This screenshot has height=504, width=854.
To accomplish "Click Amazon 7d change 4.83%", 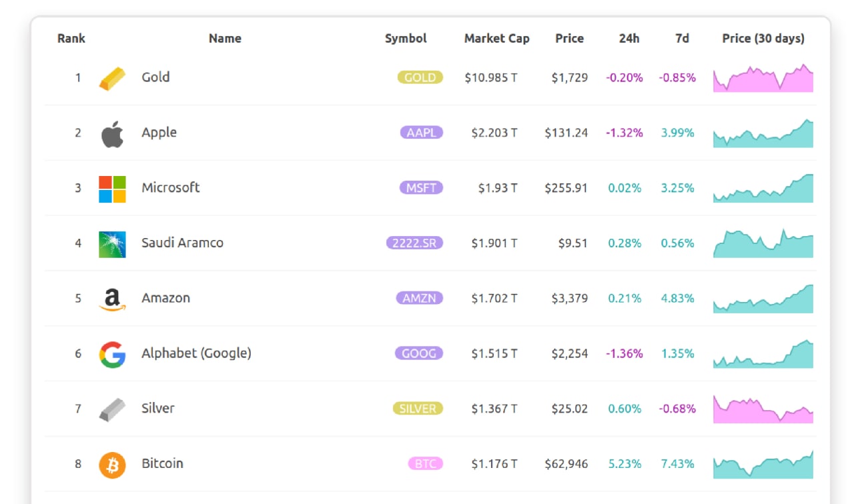I will [x=678, y=299].
